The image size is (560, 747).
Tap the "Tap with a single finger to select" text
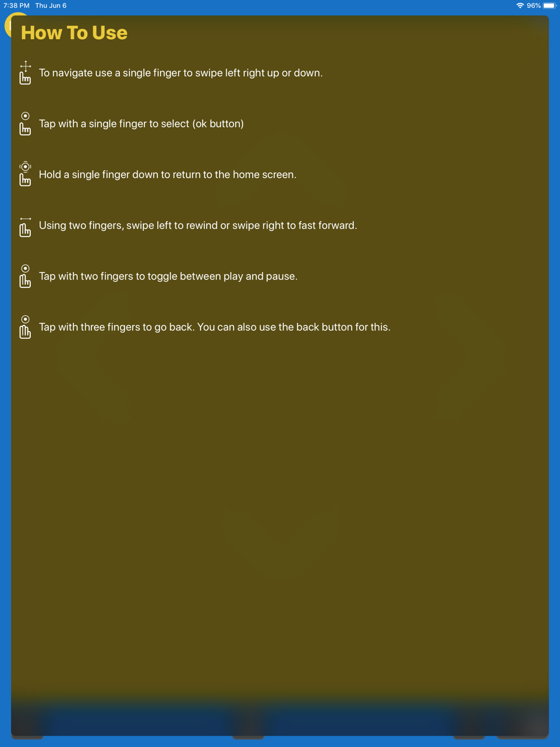141,124
